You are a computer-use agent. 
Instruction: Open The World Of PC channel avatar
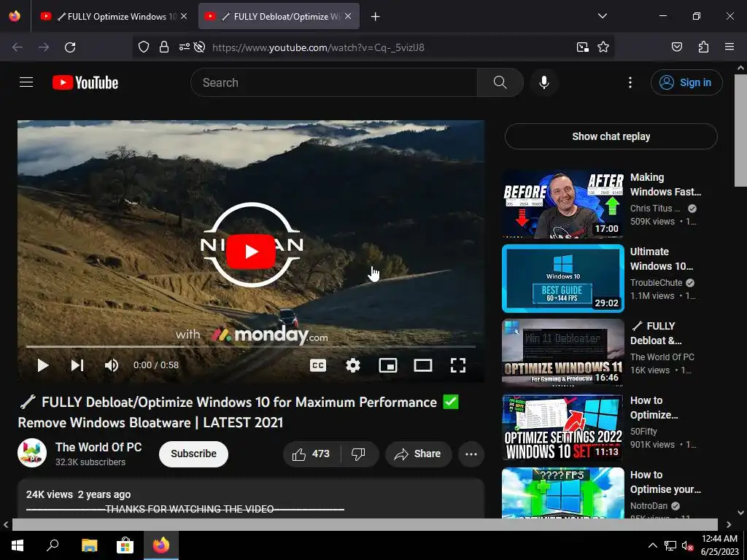click(x=32, y=453)
